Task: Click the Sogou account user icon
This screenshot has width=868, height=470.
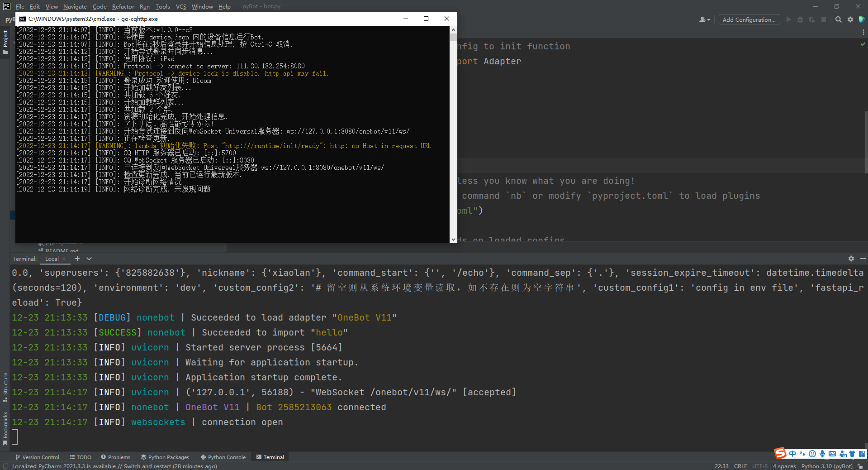Action: pyautogui.click(x=842, y=454)
